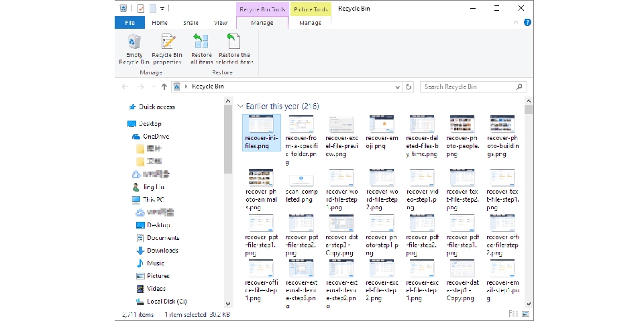This screenshot has width=644, height=321.
Task: Click the Empty Recycle Bin icon
Action: point(134,49)
